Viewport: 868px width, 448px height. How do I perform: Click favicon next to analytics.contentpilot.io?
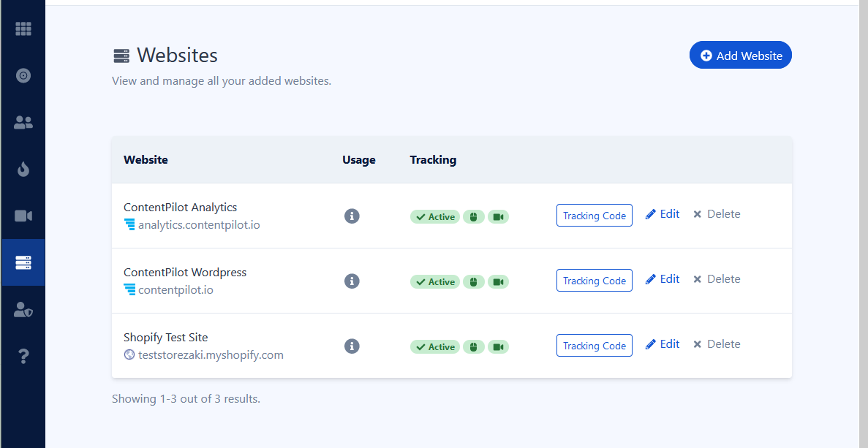(129, 224)
